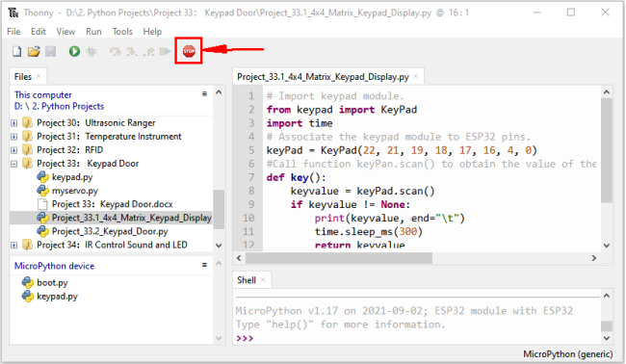This screenshot has width=626, height=364.
Task: Click the 'D: \ 2. Python Projects' path link
Action: point(59,106)
